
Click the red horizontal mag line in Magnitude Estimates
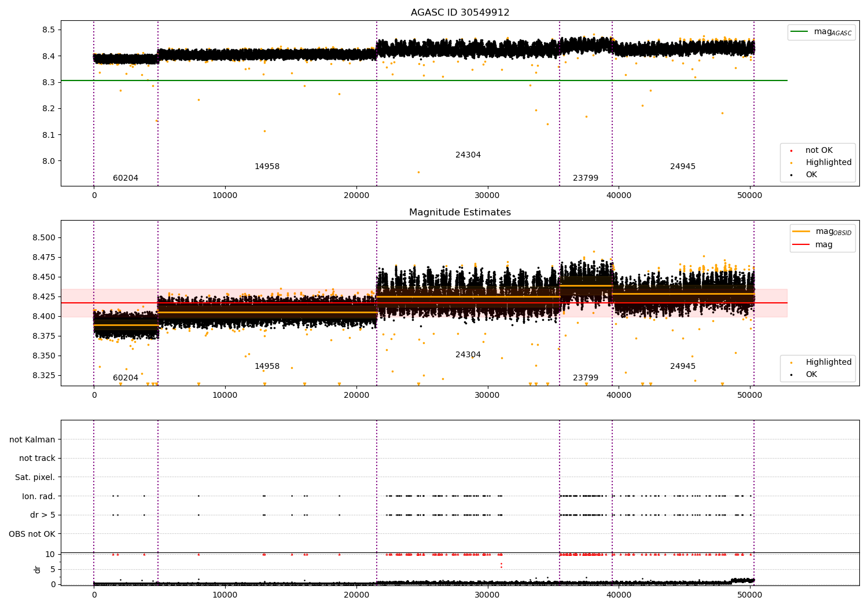pos(424,303)
